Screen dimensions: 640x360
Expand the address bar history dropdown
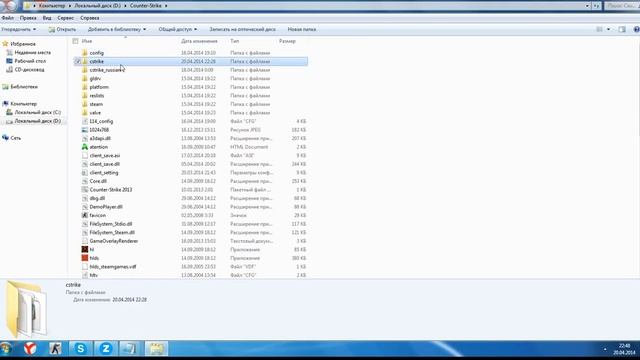tap(587, 6)
